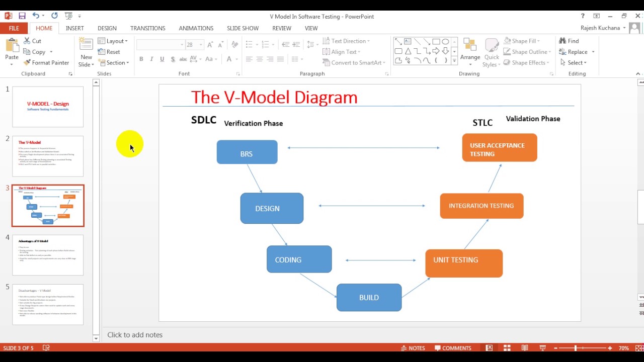Open the Section dropdown
Viewport: 644px width, 362px height.
[x=114, y=63]
